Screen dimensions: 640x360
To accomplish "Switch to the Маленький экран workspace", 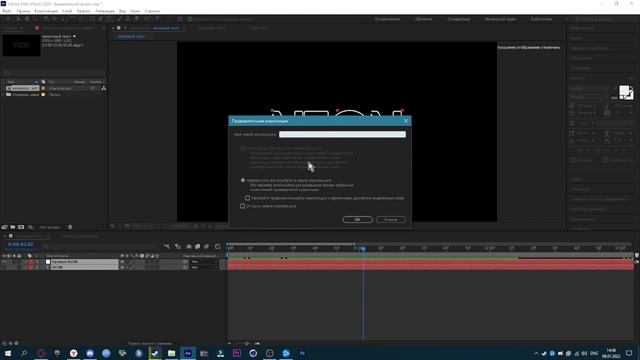I will click(500, 19).
